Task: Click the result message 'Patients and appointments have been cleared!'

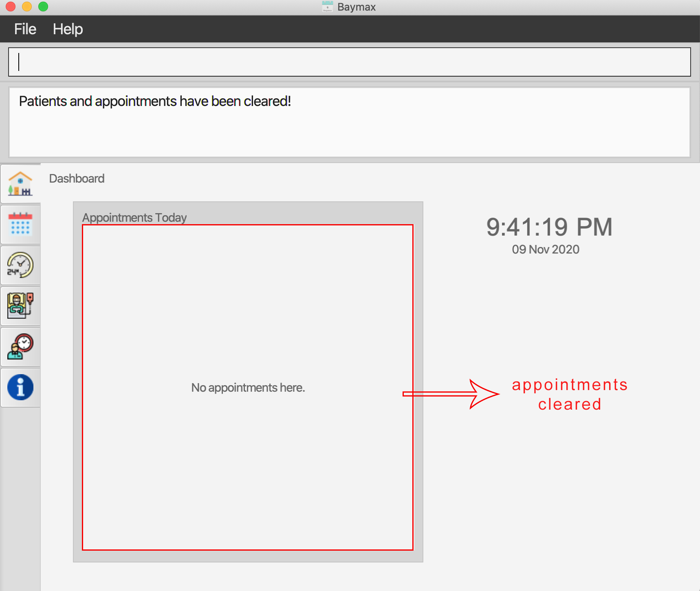Action: [155, 101]
